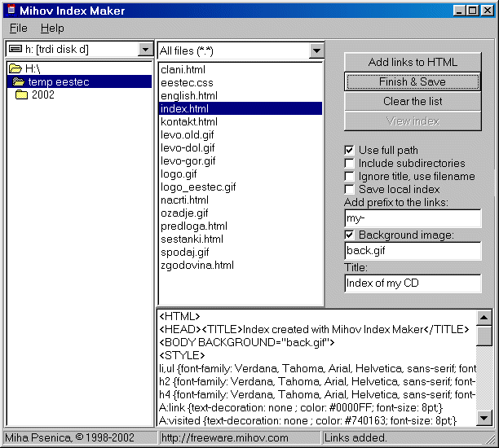Click the Add prefix to links field
Screen dimensions: 499x448
(413, 218)
